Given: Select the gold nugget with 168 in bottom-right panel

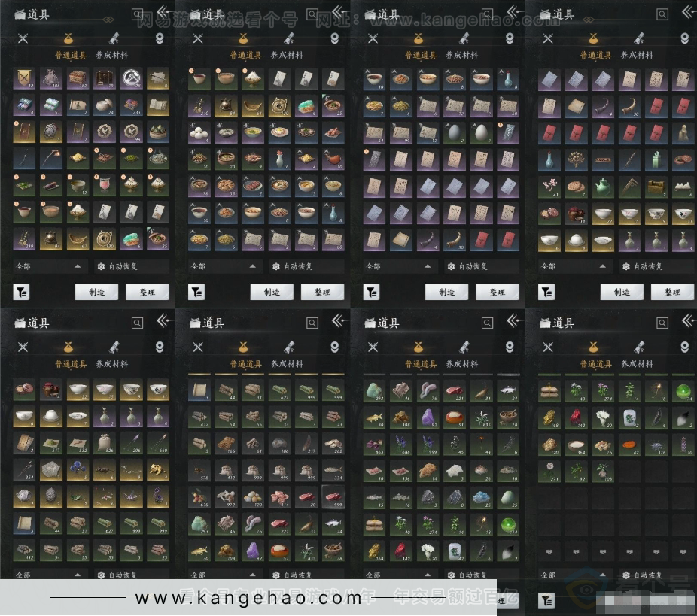Looking at the screenshot, I should click(549, 417).
